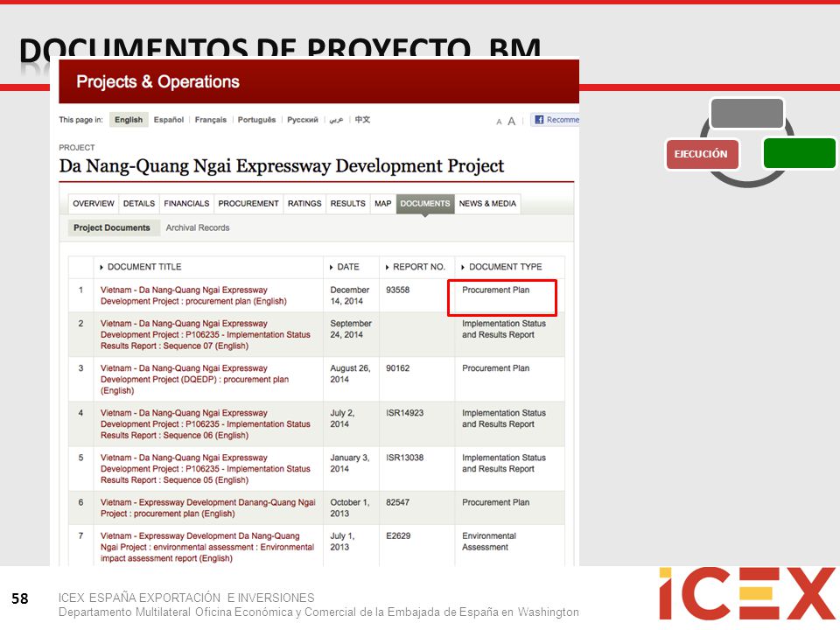Select the Documents tab
The height and width of the screenshot is (630, 840).
click(425, 204)
